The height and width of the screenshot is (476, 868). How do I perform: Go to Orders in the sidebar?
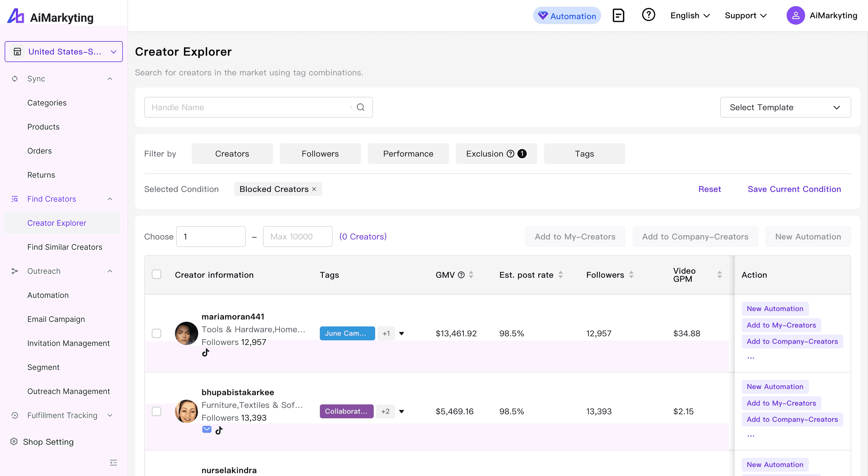[39, 151]
